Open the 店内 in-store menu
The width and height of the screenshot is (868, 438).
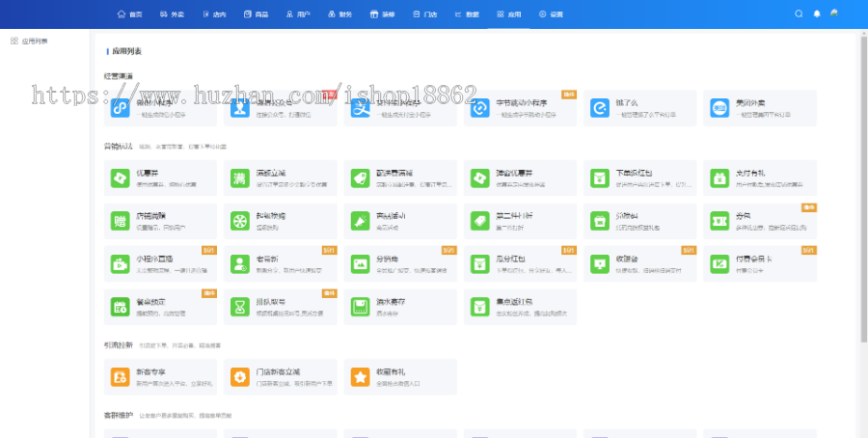[214, 14]
